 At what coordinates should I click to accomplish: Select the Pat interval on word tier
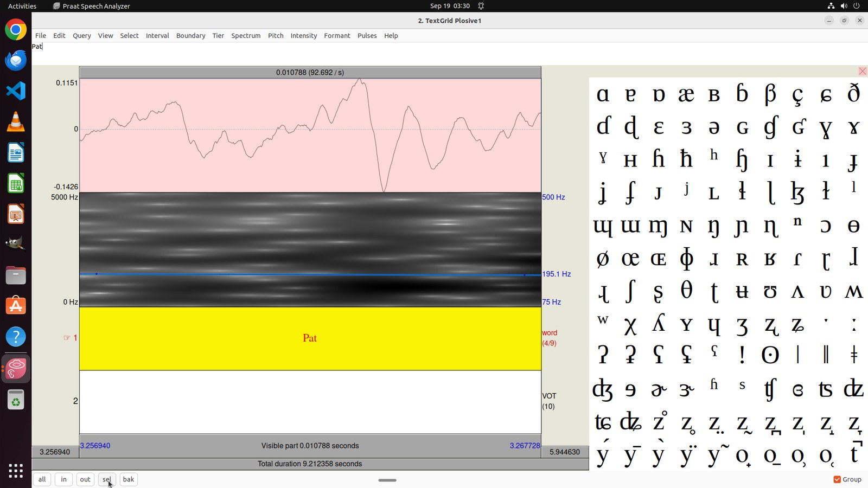point(310,338)
